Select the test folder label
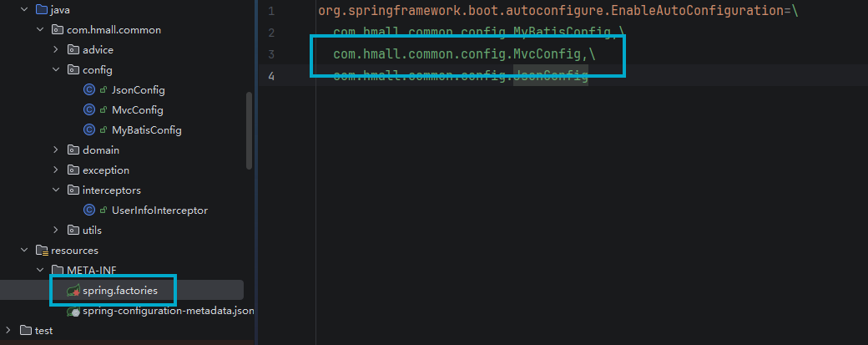This screenshot has height=345, width=868. pos(43,331)
